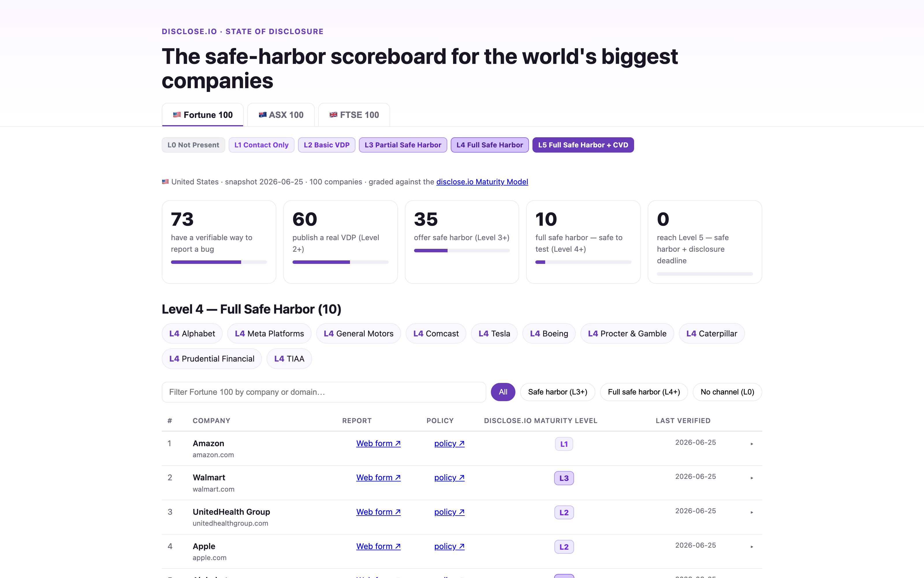Open the disclose.io Maturity Model link
Viewport: 924px width, 578px height.
pyautogui.click(x=482, y=181)
